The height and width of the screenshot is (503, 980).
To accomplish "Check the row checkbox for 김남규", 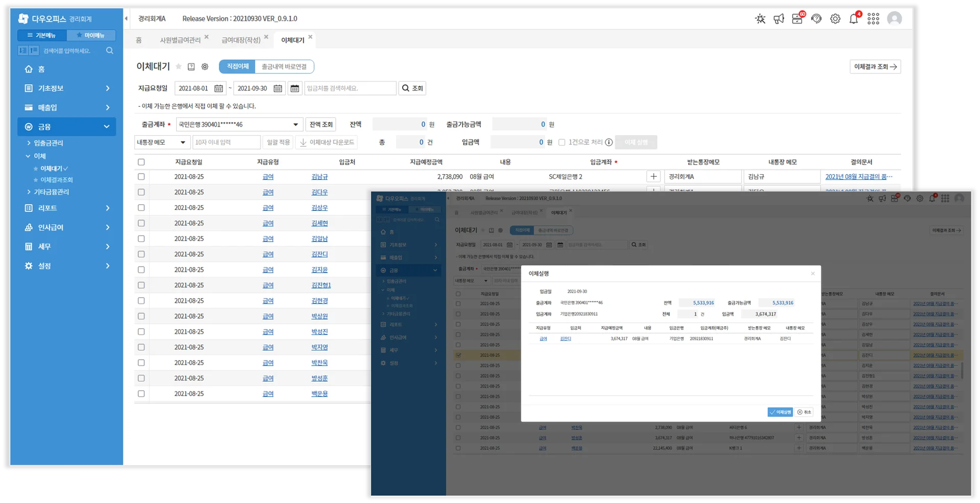I will point(141,177).
